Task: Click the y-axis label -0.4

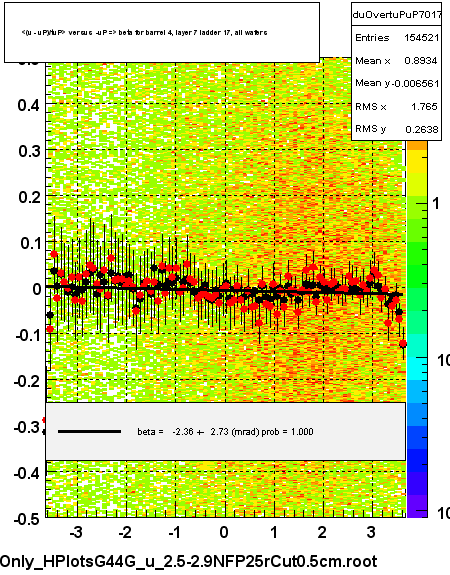Action: [28, 473]
